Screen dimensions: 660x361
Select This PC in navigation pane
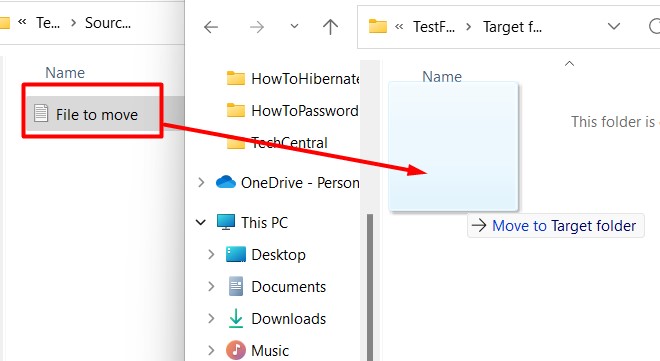pyautogui.click(x=264, y=222)
